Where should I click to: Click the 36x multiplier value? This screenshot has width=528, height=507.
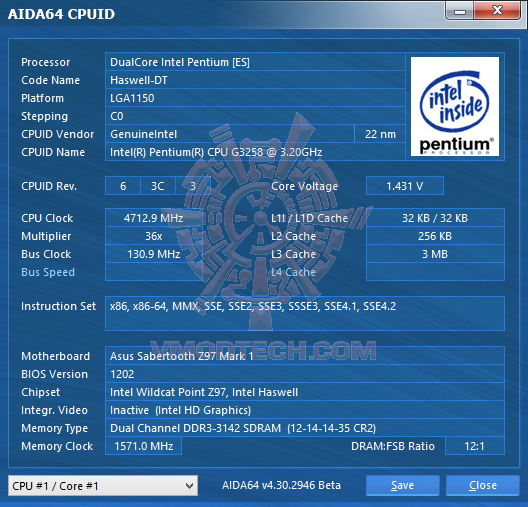tap(154, 236)
